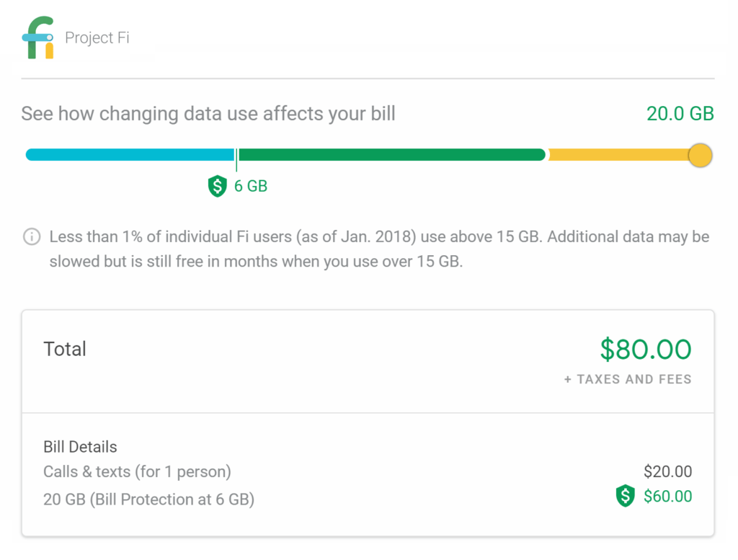
Task: Click the blue segment of data slider
Action: 130,154
